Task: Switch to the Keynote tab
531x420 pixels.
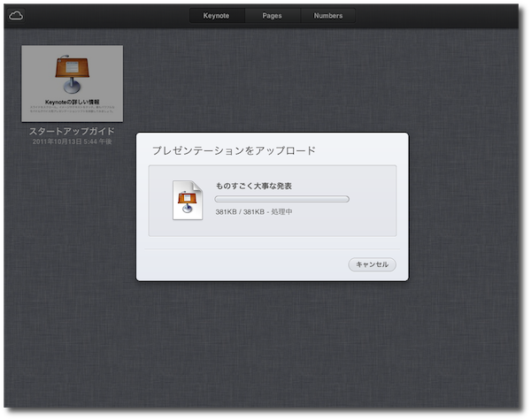Action: tap(217, 16)
